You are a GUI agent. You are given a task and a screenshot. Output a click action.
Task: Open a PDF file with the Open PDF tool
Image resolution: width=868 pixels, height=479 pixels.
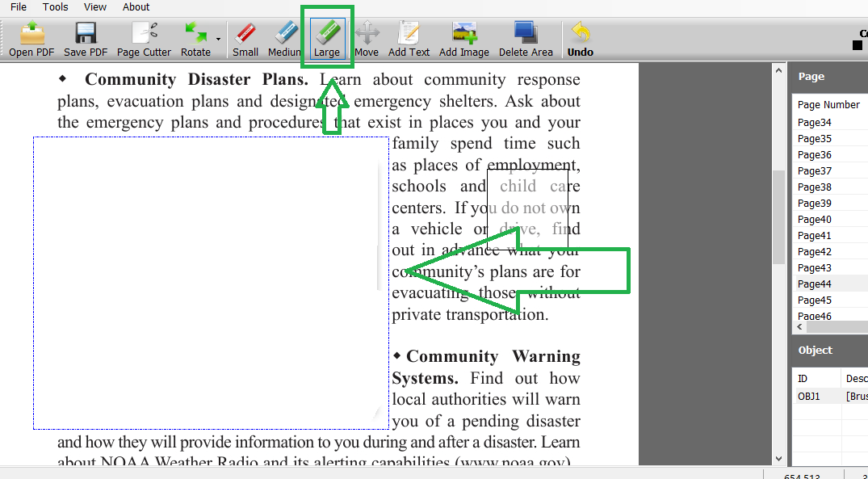point(30,38)
